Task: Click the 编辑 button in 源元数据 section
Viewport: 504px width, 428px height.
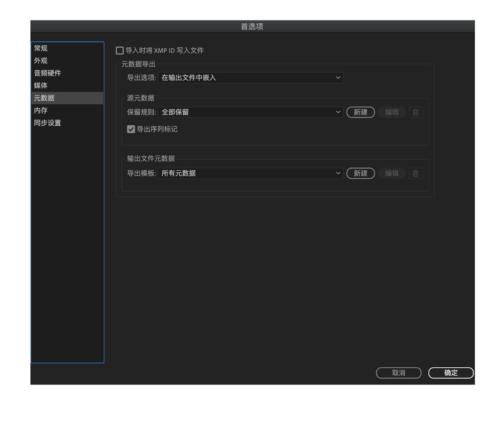Action: [392, 112]
